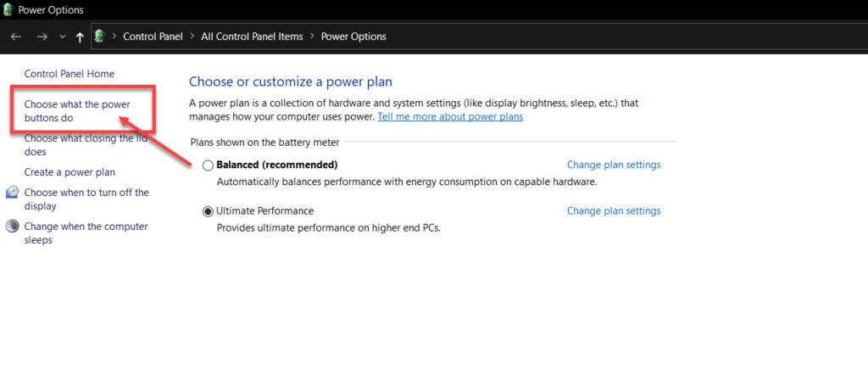Screen dimensions: 868x392
Task: Open Create a power plan
Action: pos(70,172)
